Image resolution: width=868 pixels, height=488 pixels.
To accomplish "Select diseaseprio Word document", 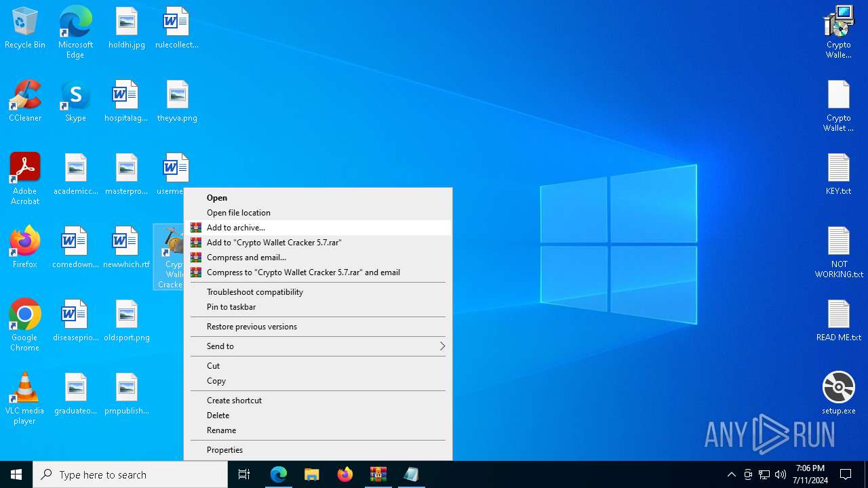I will [76, 321].
